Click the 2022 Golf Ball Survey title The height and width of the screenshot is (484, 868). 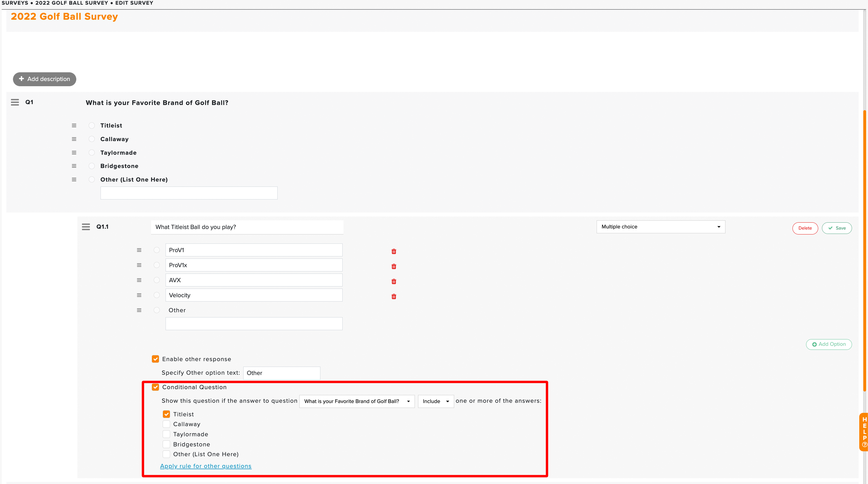[x=64, y=16]
